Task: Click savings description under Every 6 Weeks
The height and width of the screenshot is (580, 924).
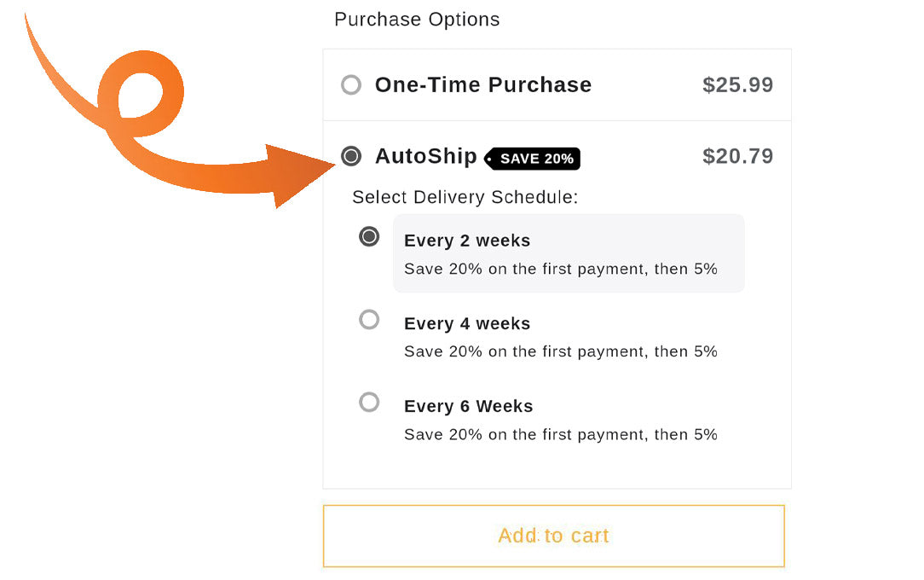Action: (x=560, y=435)
